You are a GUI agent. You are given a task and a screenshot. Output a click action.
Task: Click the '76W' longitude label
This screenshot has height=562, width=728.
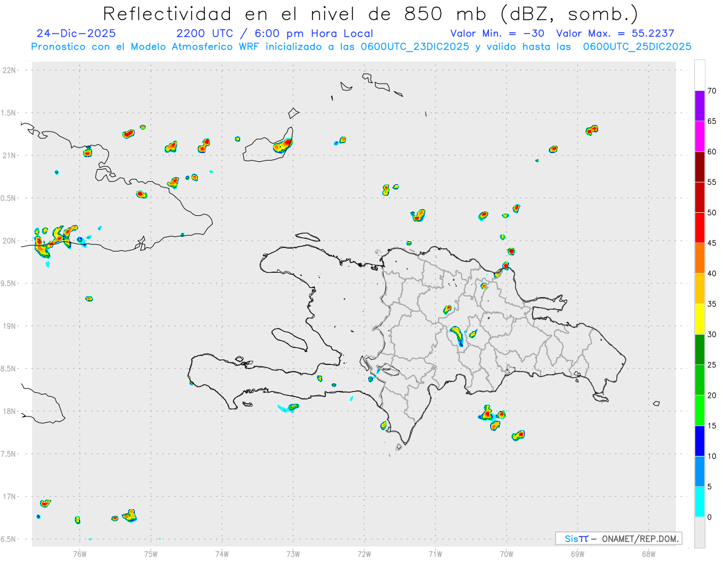tap(79, 554)
